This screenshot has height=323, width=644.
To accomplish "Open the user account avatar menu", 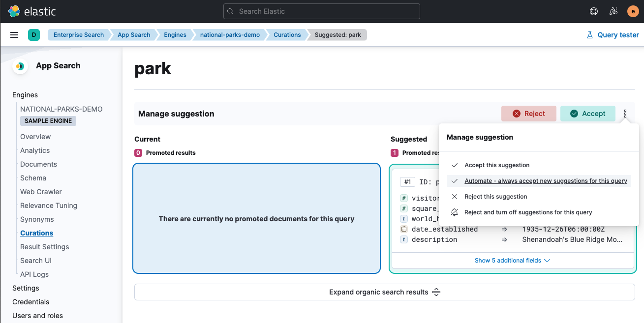I will [x=633, y=11].
